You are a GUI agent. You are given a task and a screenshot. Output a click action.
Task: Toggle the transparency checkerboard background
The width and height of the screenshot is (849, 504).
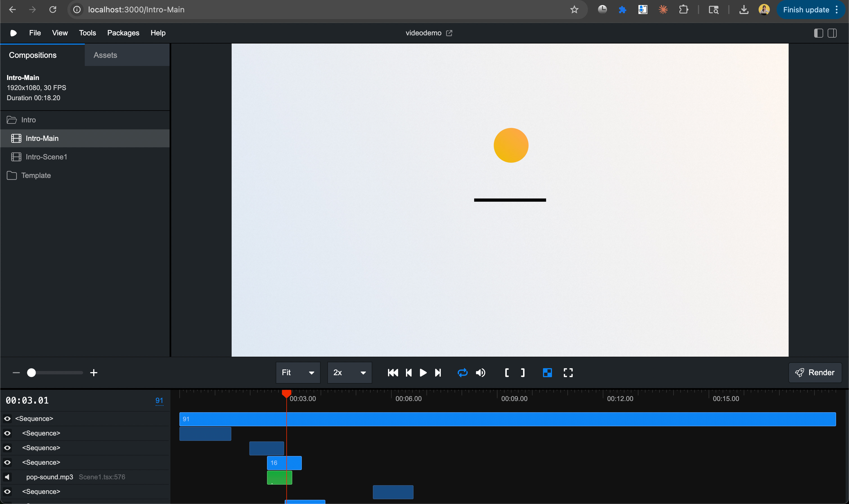pos(547,373)
